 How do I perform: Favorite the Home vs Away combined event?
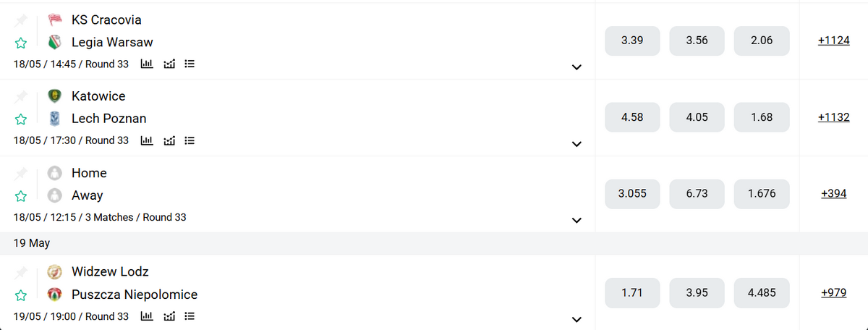[21, 196]
